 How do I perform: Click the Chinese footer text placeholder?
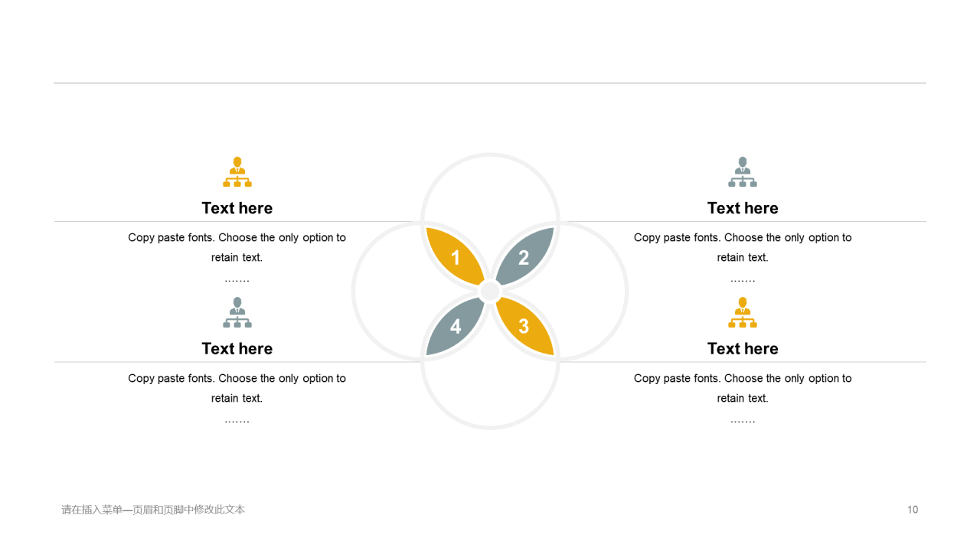click(x=153, y=510)
